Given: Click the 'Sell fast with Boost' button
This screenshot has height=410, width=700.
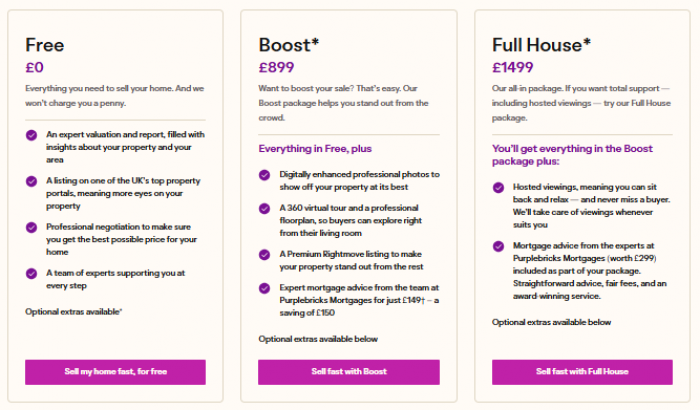Looking at the screenshot, I should (349, 372).
